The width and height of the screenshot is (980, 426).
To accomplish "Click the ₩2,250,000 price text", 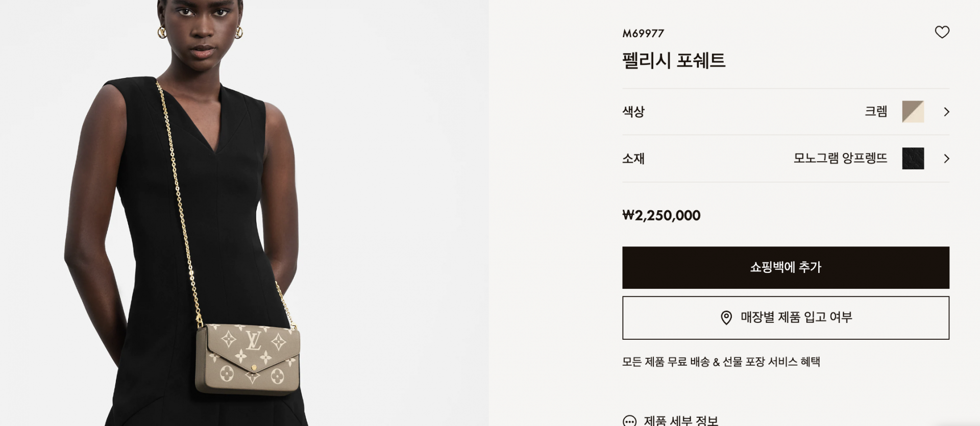I will 661,215.
